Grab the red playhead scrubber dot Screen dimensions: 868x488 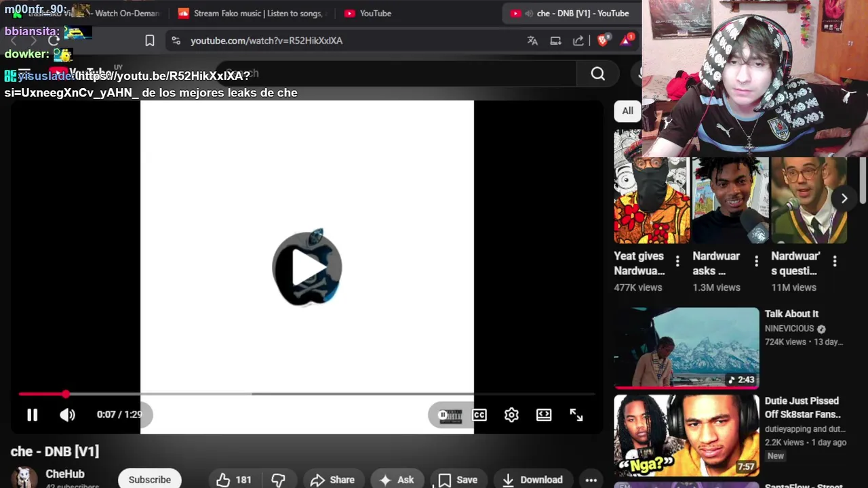pyautogui.click(x=65, y=394)
